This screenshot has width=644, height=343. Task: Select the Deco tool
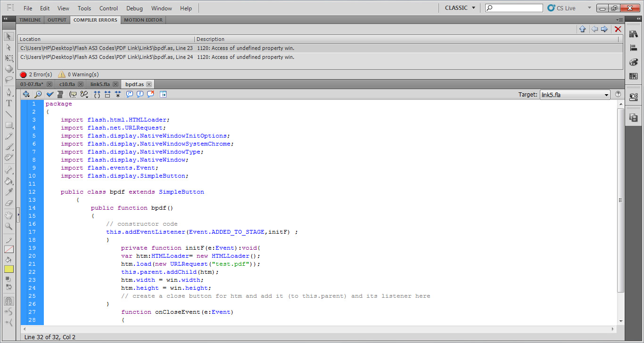(x=8, y=157)
